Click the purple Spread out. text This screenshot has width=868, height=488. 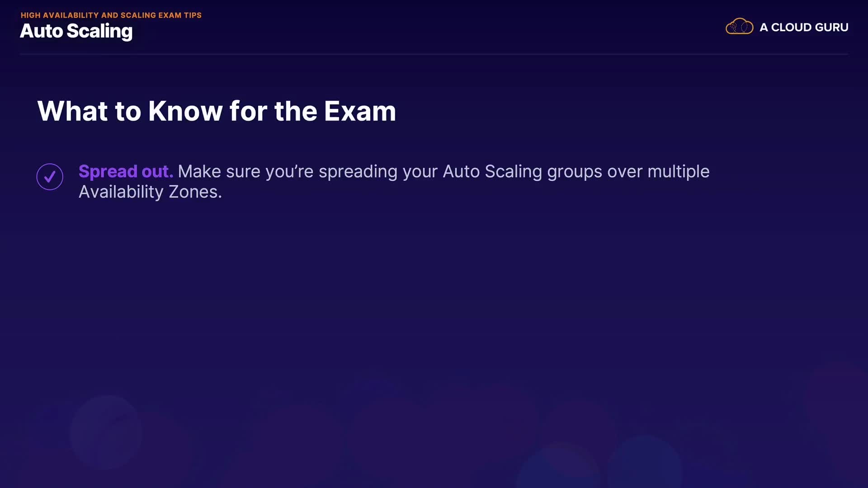(x=126, y=172)
